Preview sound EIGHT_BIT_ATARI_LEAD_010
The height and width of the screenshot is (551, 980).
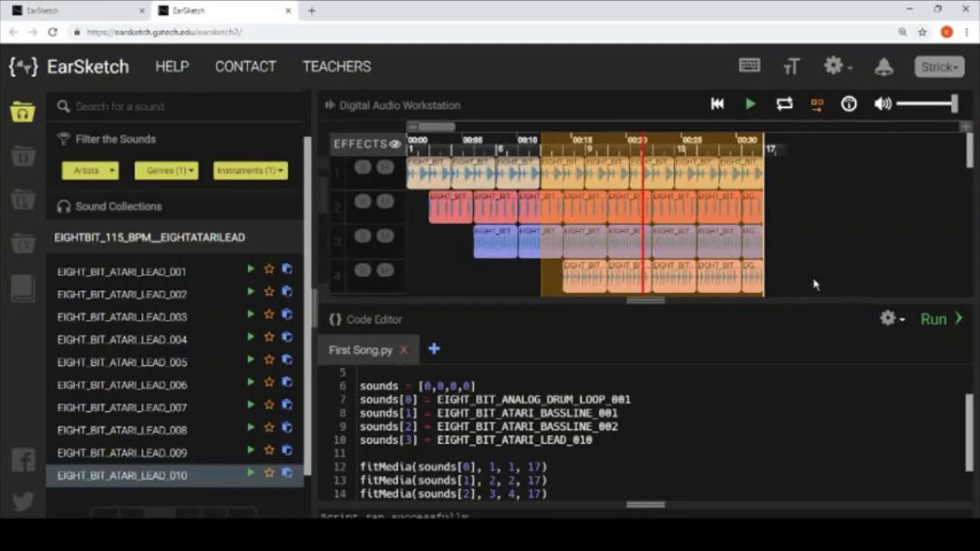(250, 473)
